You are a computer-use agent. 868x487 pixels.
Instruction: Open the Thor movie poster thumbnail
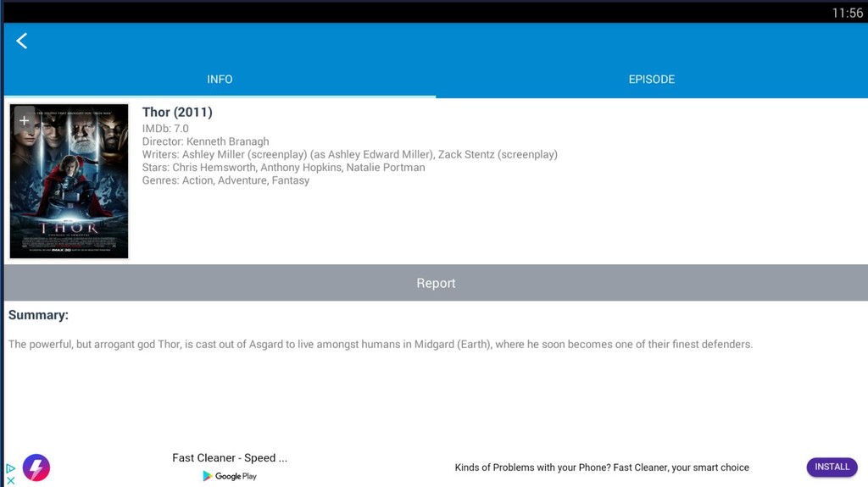(69, 181)
